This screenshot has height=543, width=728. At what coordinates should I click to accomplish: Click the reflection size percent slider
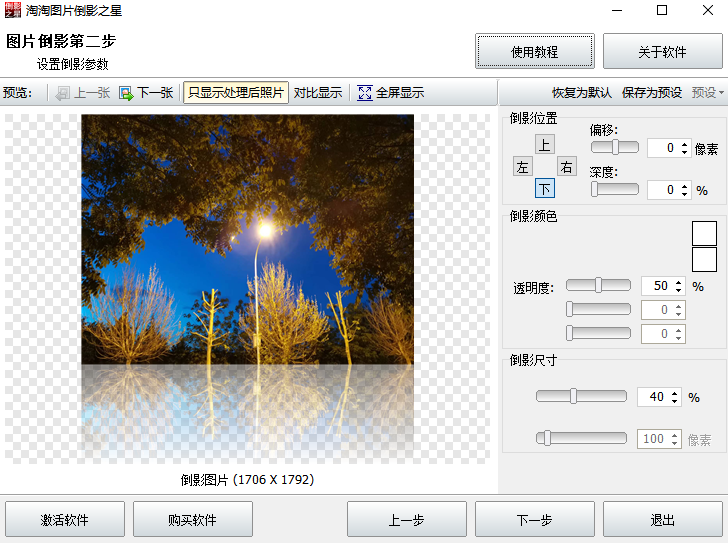coord(581,396)
